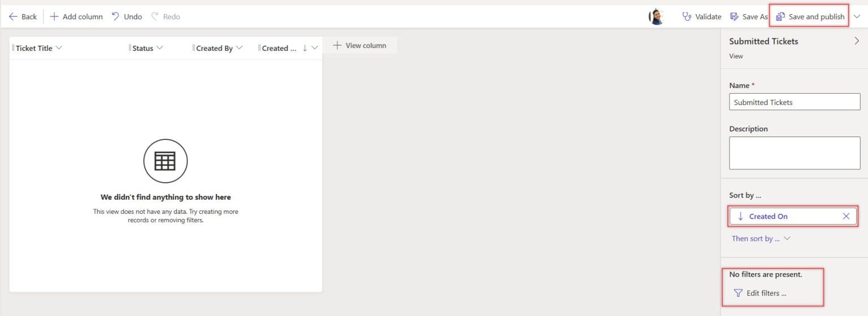Click the Name input field
Viewport: 868px width, 316px height.
795,102
